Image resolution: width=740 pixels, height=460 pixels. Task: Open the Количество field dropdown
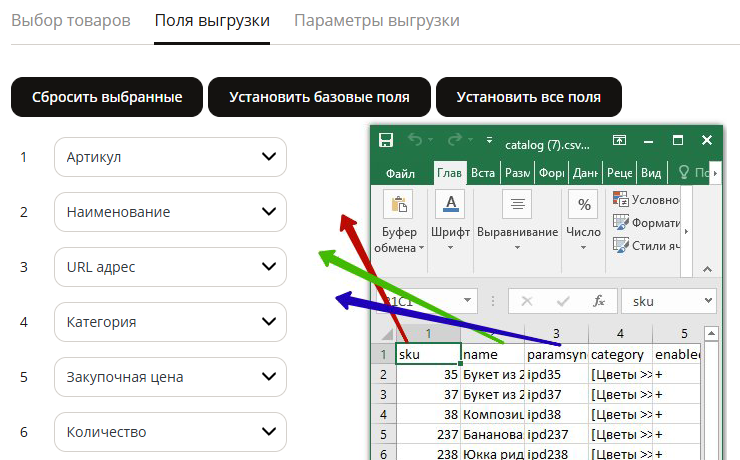[170, 432]
